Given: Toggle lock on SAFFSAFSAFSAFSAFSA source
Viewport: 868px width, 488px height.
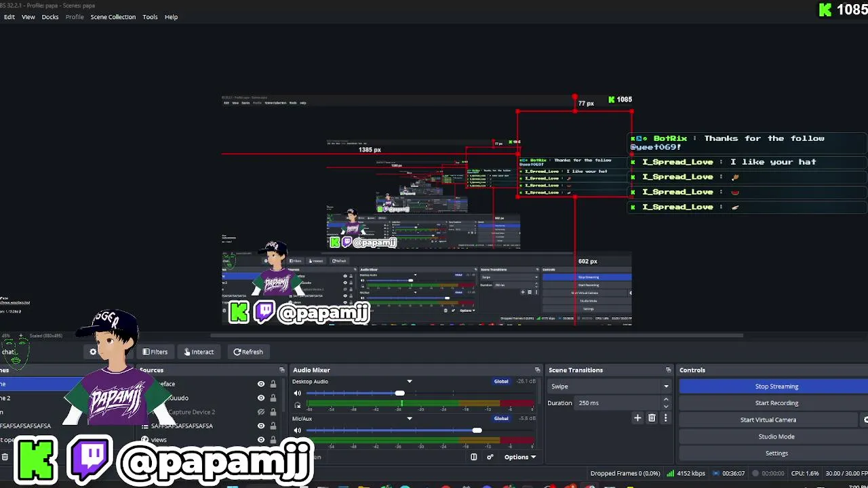Looking at the screenshot, I should point(273,426).
